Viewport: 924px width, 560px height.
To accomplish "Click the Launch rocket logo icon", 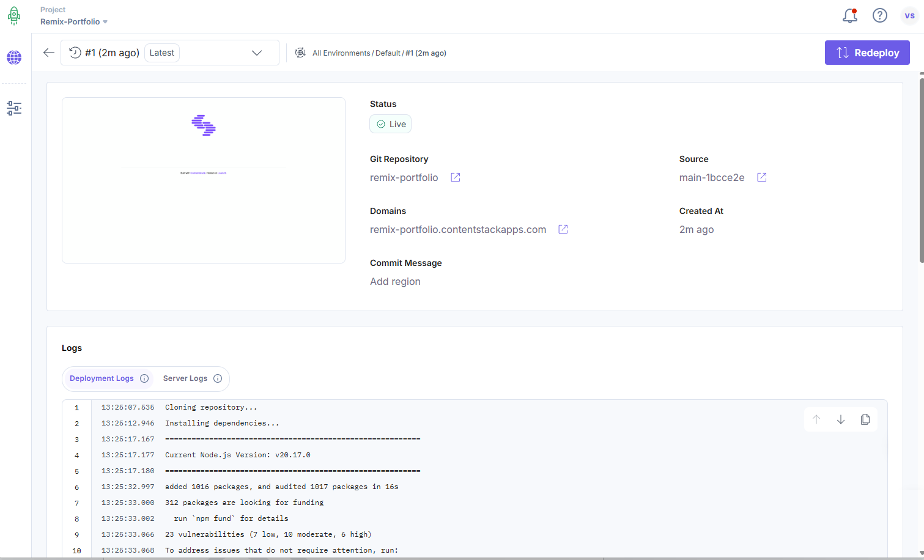I will coord(14,16).
